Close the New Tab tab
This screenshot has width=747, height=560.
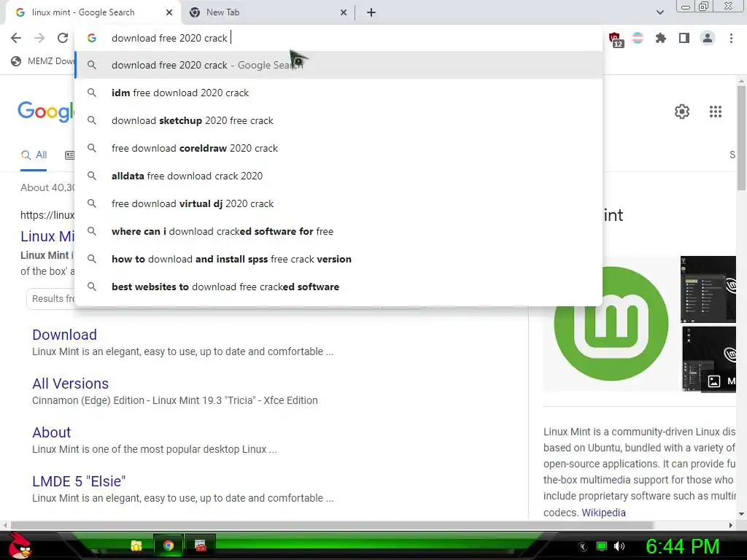pos(344,12)
